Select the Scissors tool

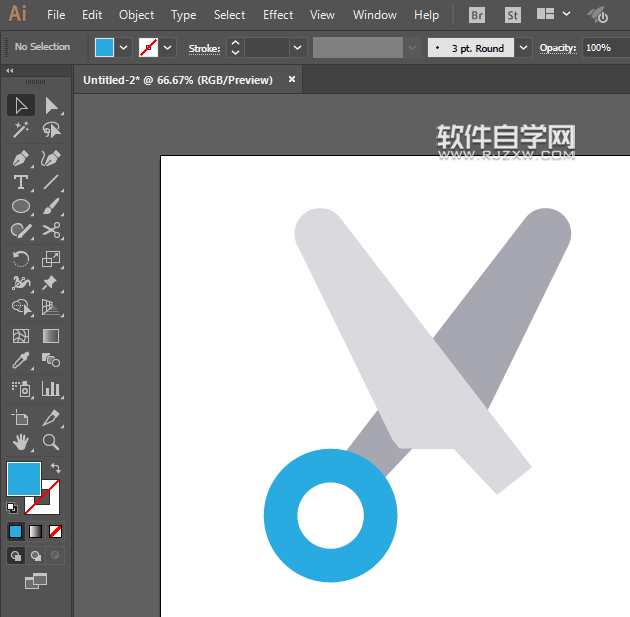click(x=51, y=232)
